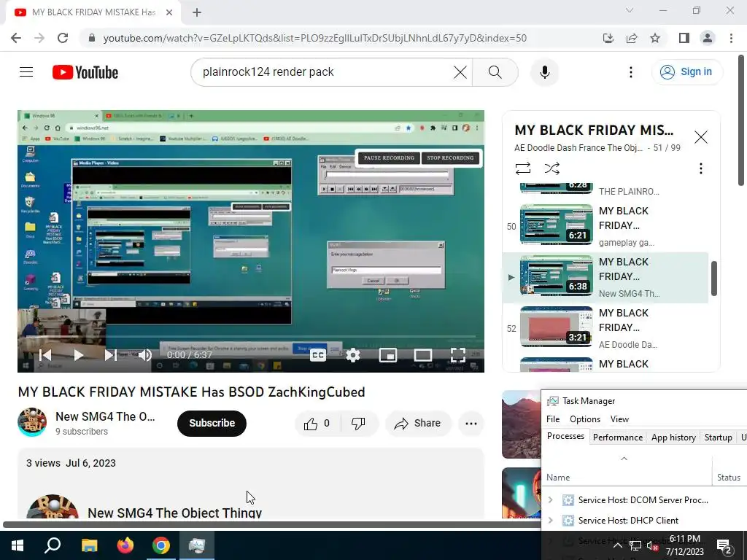Clear the search box with X
The width and height of the screenshot is (747, 560).
click(460, 72)
